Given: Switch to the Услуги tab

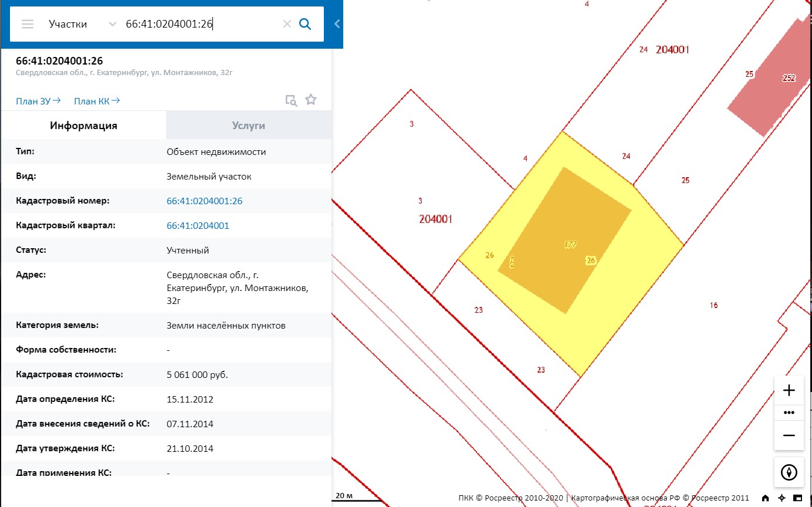Looking at the screenshot, I should click(249, 126).
